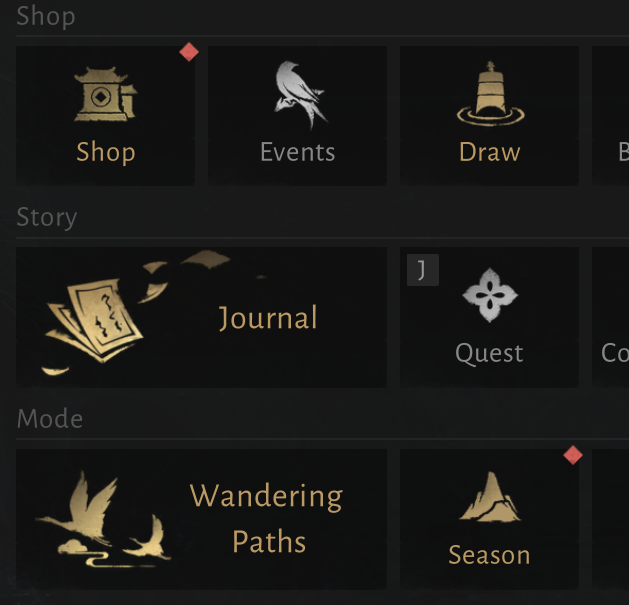This screenshot has width=629, height=605.
Task: Open the Season mountain icon
Action: pos(490,497)
